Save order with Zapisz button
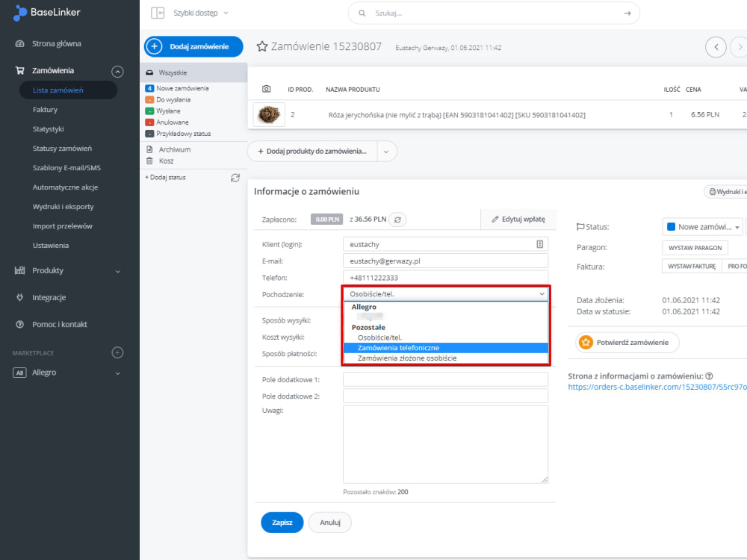 tap(282, 523)
